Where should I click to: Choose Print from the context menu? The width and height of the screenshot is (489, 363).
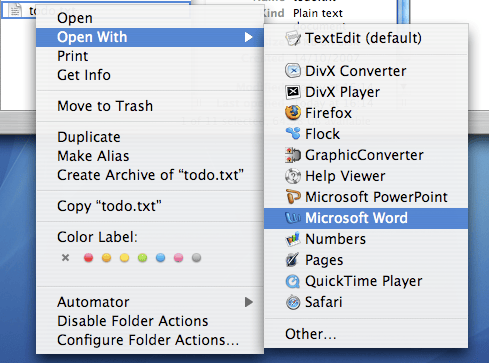pyautogui.click(x=150, y=56)
